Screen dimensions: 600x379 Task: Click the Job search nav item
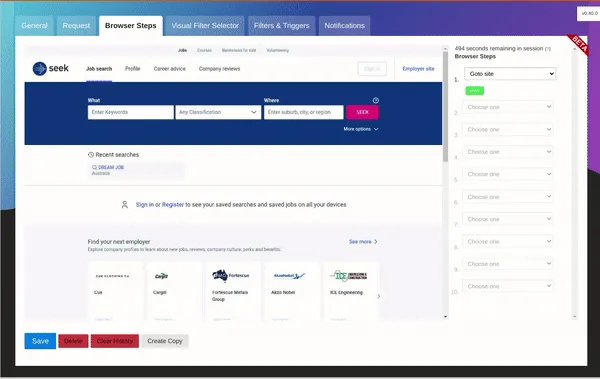[99, 69]
